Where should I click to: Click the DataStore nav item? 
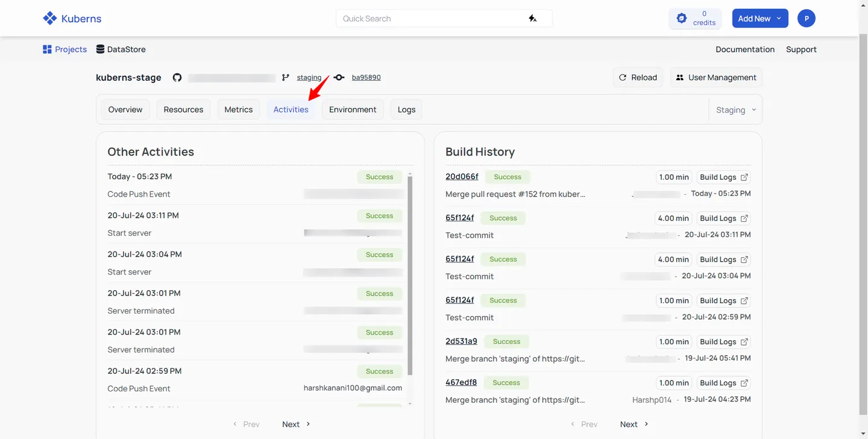point(121,49)
